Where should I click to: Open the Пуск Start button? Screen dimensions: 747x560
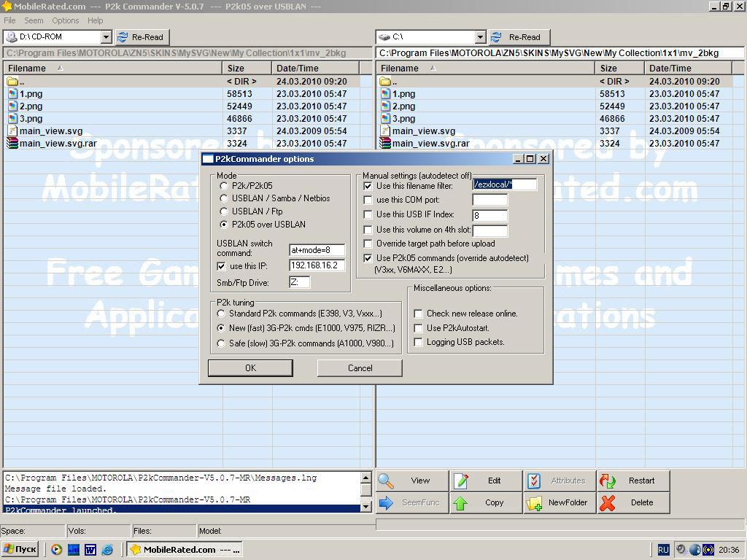20,550
